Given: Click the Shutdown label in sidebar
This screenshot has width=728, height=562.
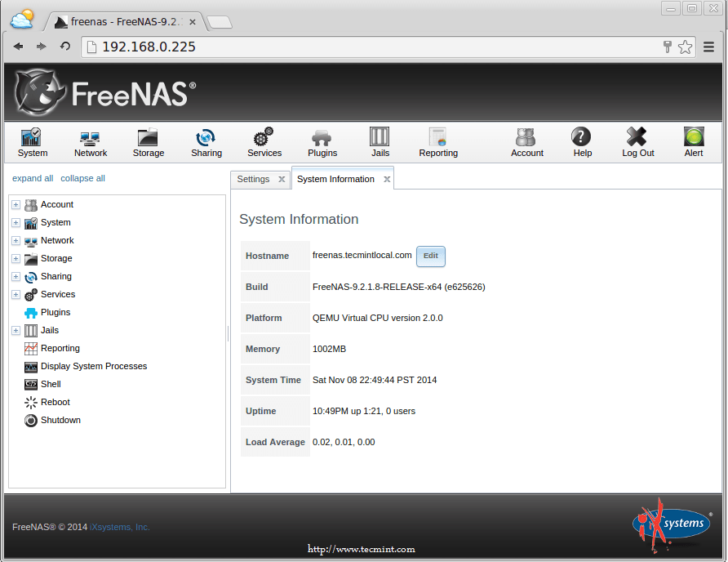Looking at the screenshot, I should [x=60, y=420].
